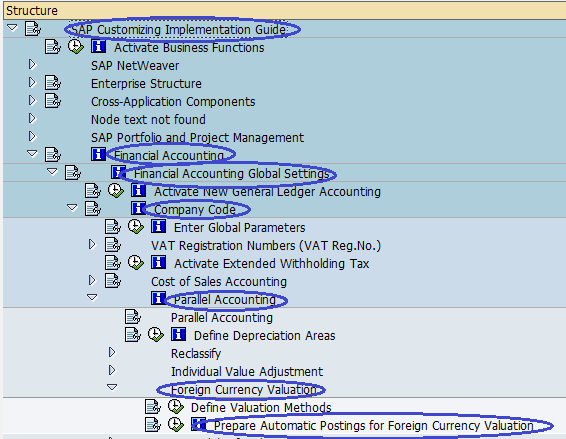The width and height of the screenshot is (566, 439).
Task: Expand the SAP NetWeaver node
Action: [x=32, y=65]
